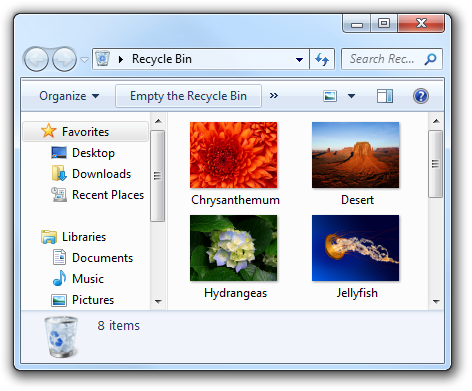
Task: Close the Recycle Bin window
Action: click(421, 23)
